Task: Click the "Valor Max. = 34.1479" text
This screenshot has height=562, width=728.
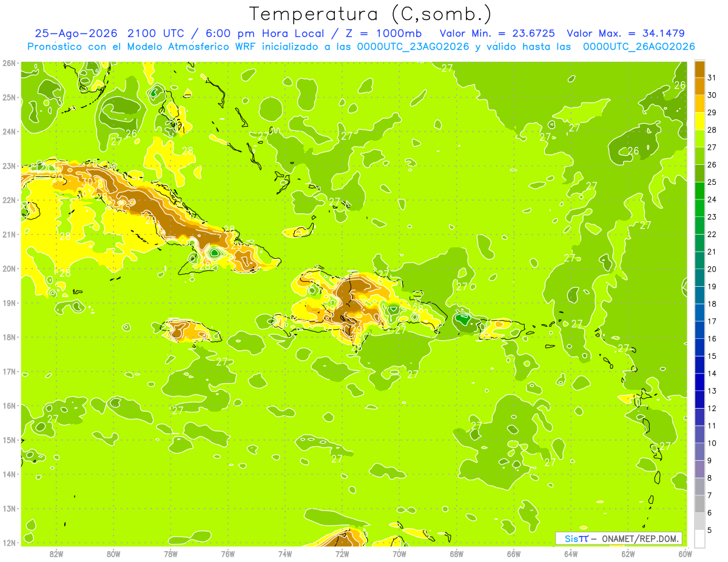Action: point(626,33)
